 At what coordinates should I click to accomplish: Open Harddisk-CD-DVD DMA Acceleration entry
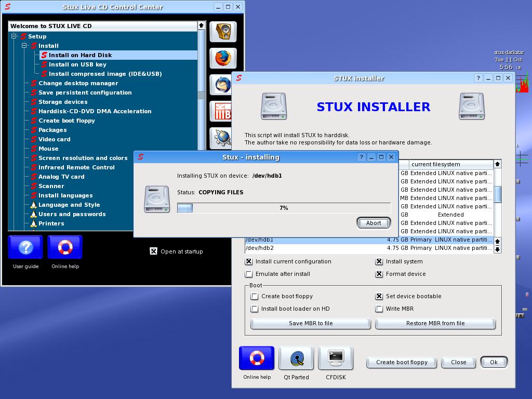pyautogui.click(x=95, y=111)
